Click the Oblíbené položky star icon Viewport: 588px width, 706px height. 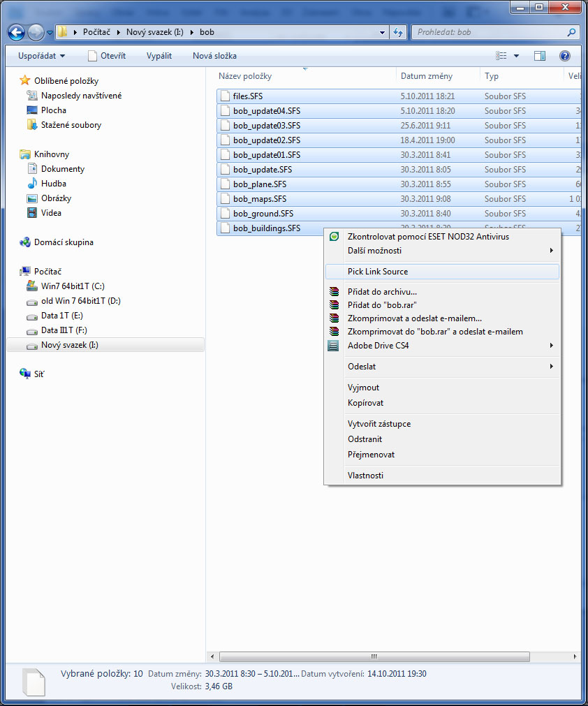pos(24,80)
